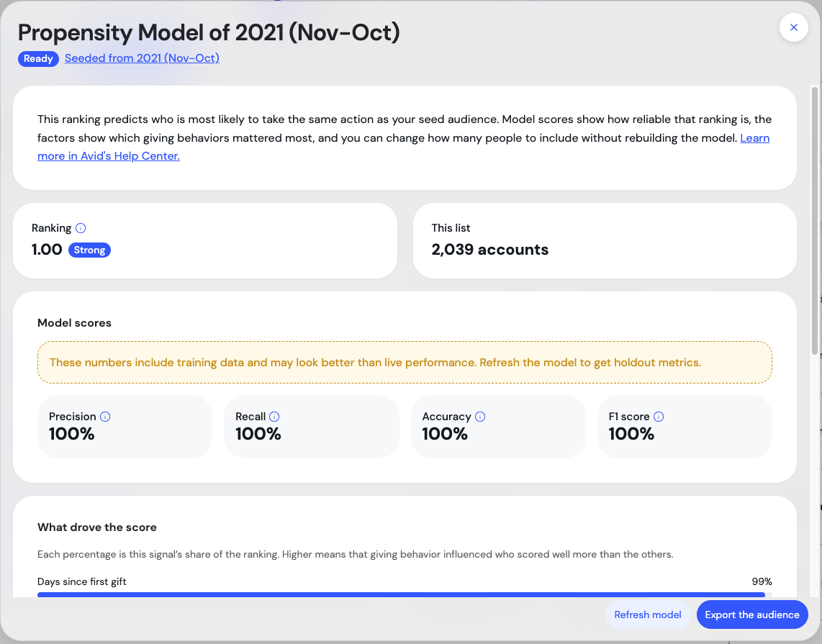
Task: Click the Recall info icon
Action: 274,417
